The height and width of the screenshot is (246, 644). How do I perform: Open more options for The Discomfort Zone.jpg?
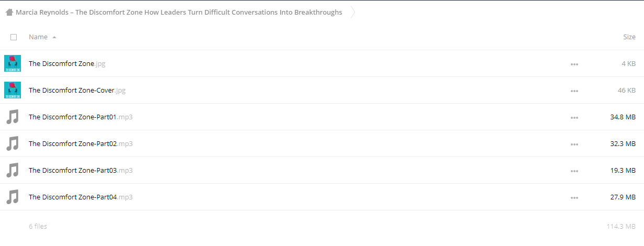coord(574,64)
